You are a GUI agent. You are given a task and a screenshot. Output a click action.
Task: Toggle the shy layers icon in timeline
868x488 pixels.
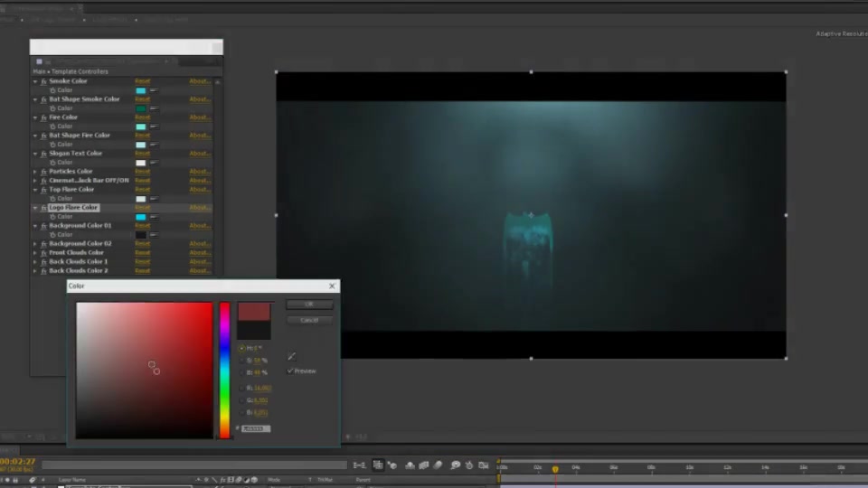tap(410, 465)
